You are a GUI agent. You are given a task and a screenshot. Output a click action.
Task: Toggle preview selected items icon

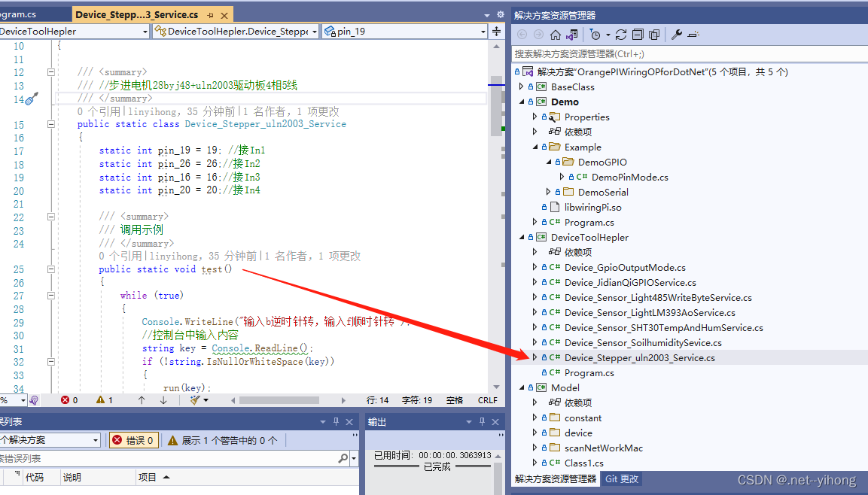tap(693, 35)
